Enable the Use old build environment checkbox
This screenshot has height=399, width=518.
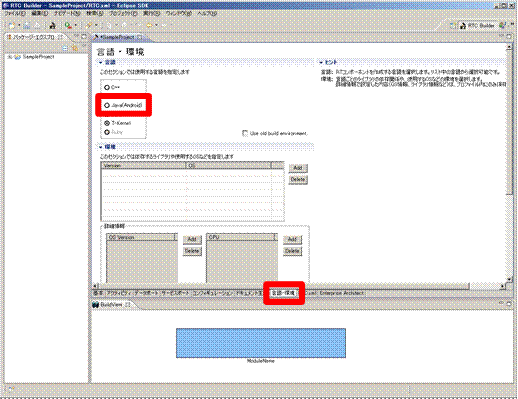coord(245,133)
